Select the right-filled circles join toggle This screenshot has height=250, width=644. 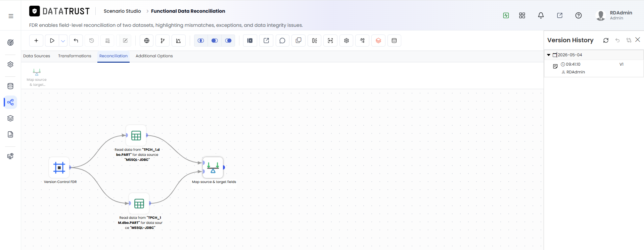tap(228, 41)
